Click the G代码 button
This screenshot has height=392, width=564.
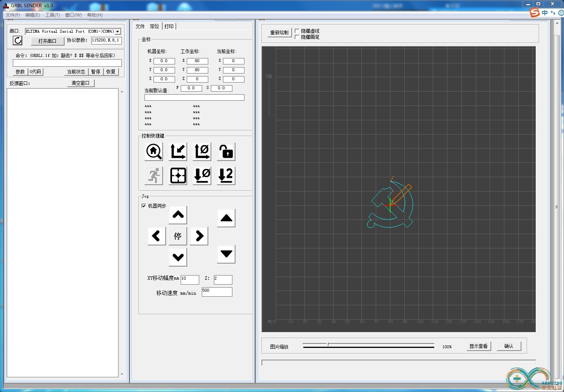(35, 72)
